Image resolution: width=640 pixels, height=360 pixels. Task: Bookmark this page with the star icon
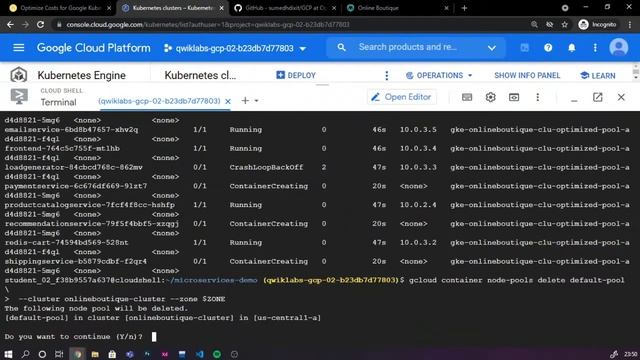tap(564, 24)
